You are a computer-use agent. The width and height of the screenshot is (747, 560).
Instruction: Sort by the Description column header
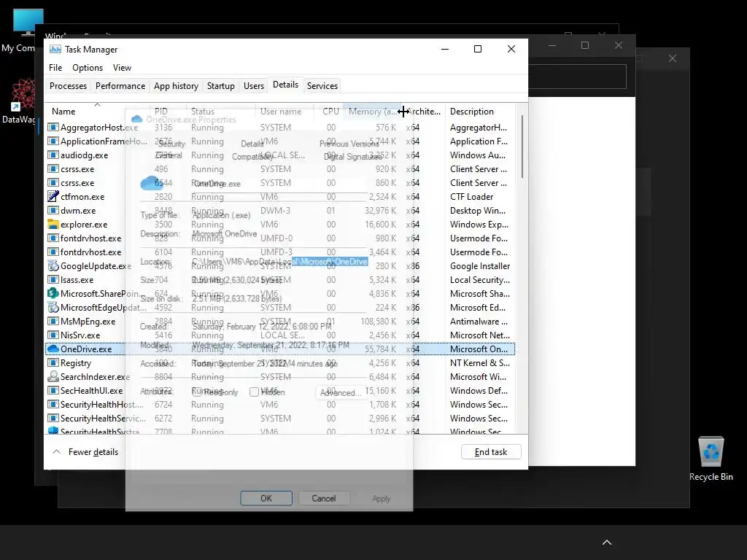coord(479,111)
